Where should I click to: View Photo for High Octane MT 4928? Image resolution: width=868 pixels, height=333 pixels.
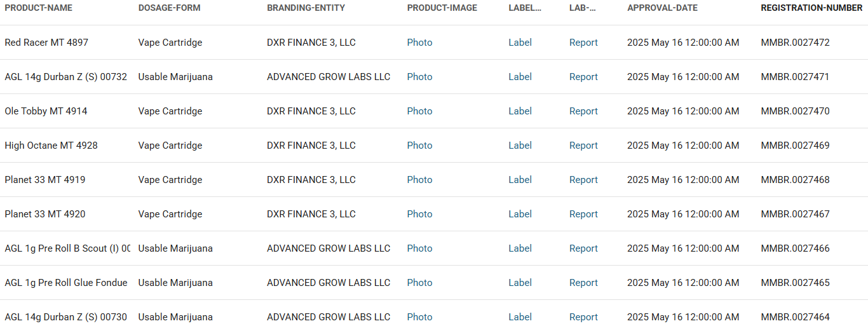point(419,146)
